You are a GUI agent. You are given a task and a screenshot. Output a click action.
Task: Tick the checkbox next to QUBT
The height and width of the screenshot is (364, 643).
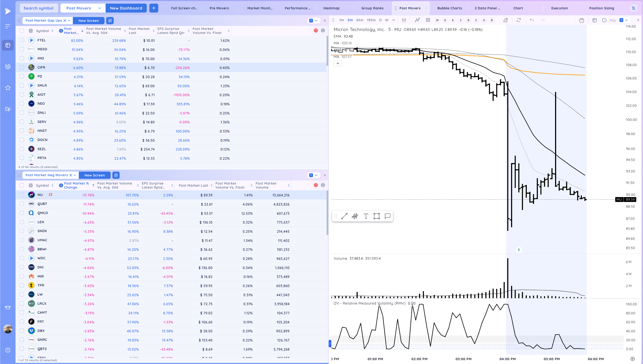click(x=22, y=204)
